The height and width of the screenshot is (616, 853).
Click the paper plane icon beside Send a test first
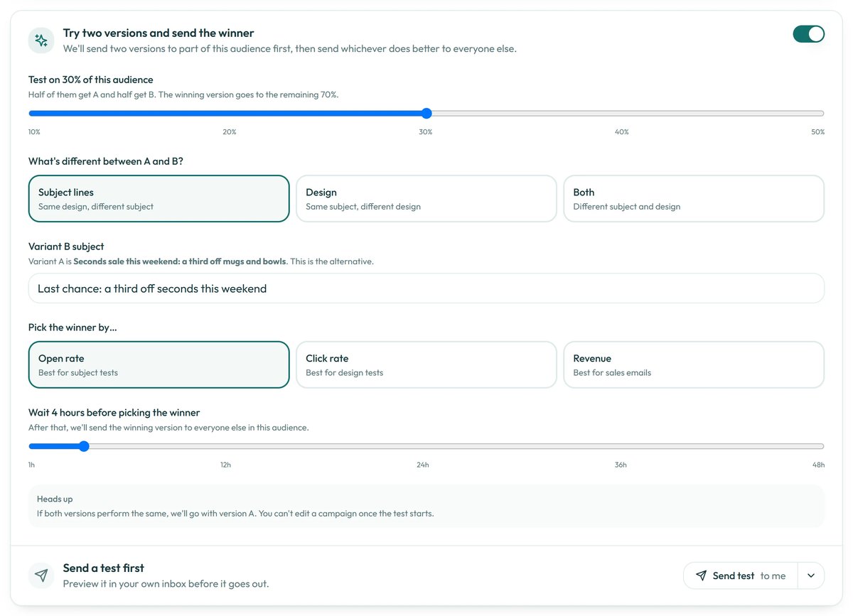click(x=41, y=576)
